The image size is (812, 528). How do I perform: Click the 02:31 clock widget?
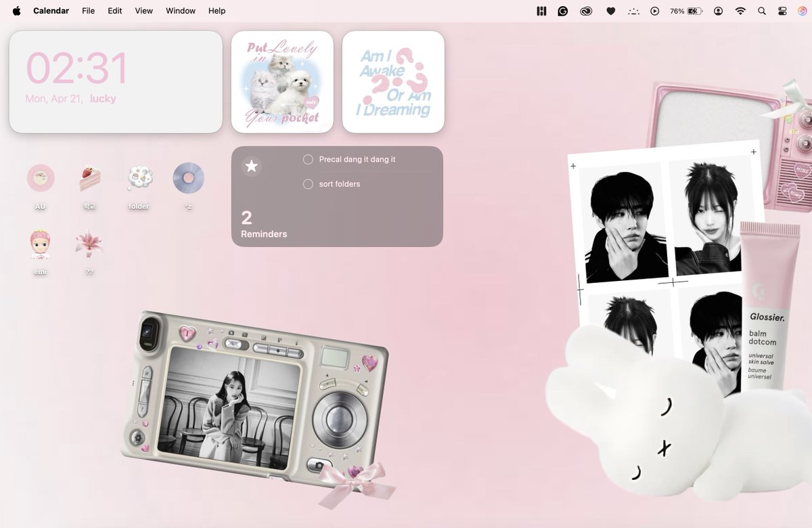point(116,82)
